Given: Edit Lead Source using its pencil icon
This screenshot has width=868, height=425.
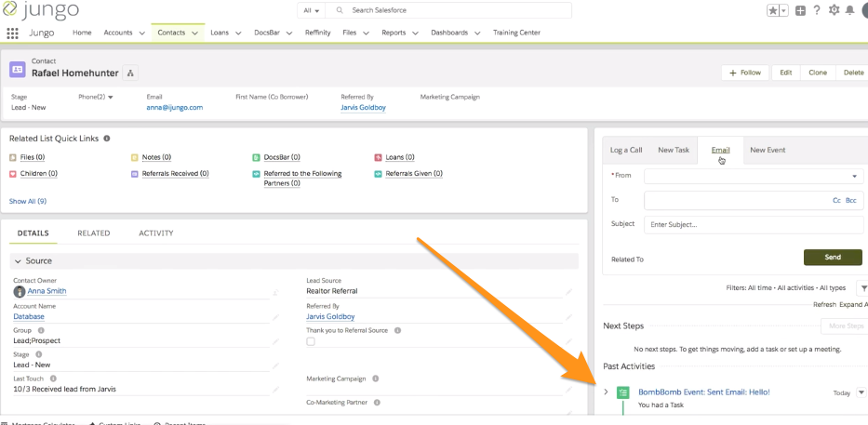Looking at the screenshot, I should pos(569,291).
